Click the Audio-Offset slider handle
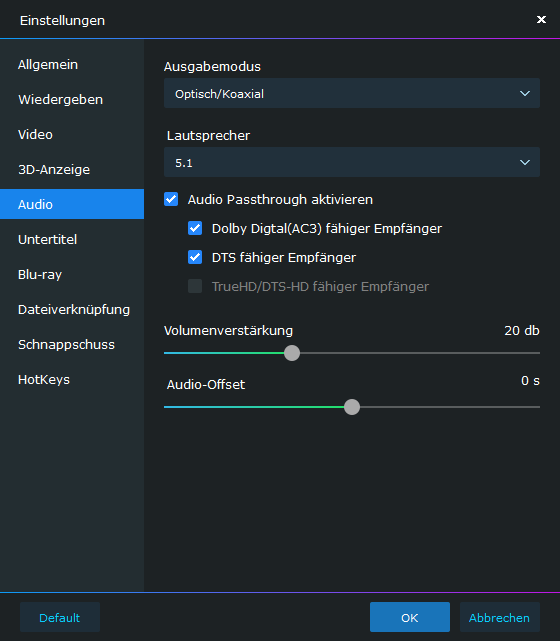 [x=352, y=407]
